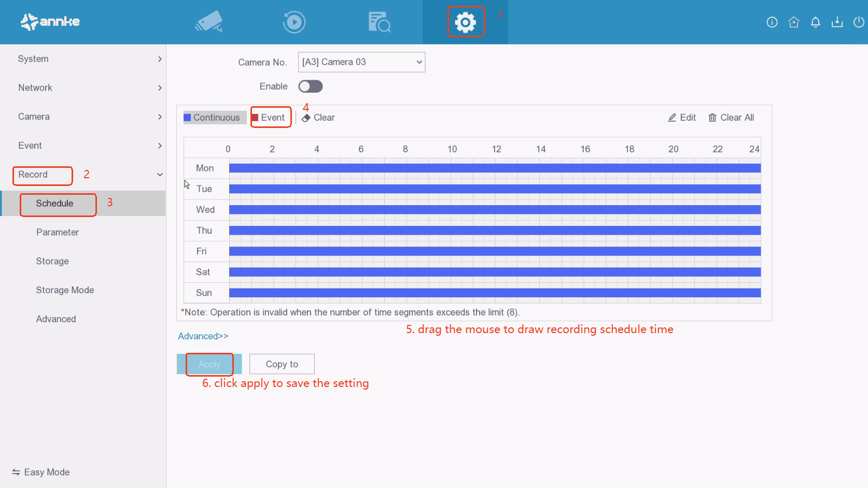868x488 pixels.
Task: Expand the System menu
Action: tap(83, 59)
